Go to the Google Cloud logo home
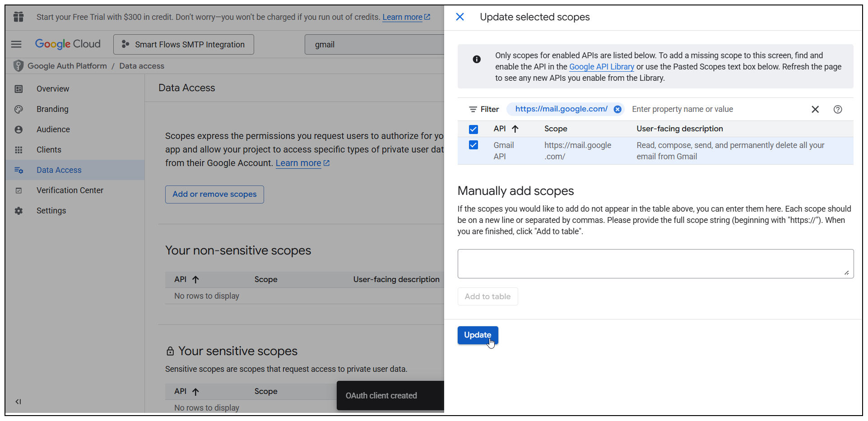Screen dimensions: 868x421 [68, 44]
